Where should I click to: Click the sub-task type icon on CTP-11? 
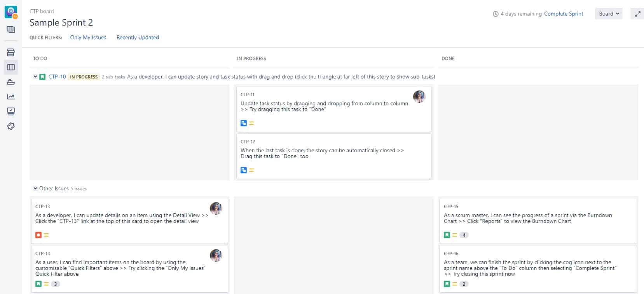(244, 123)
